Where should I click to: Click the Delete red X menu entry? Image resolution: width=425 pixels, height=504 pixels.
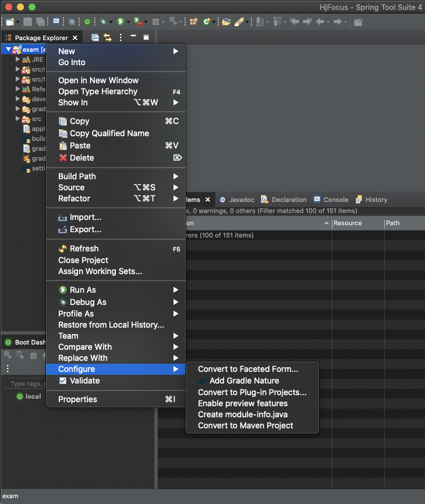[116, 158]
